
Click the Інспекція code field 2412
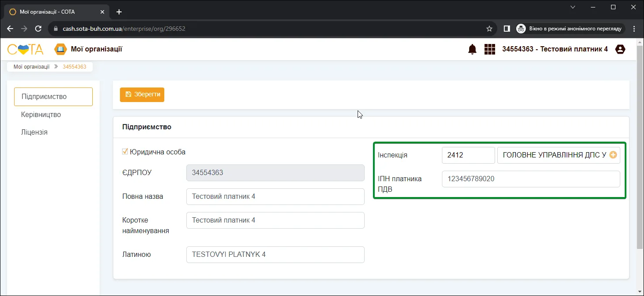[468, 155]
